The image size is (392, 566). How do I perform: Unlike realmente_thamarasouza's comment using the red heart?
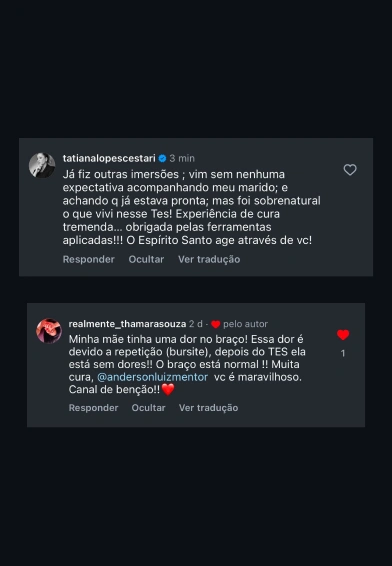click(x=343, y=335)
